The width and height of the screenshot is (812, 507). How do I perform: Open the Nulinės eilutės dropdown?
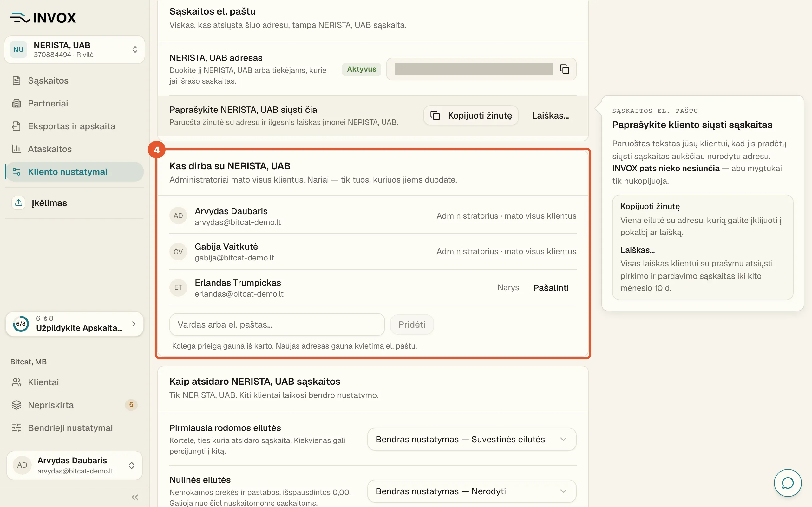click(472, 491)
